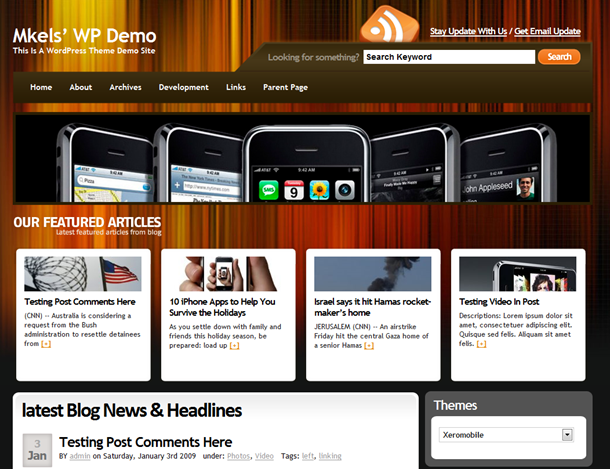
Task: Open the read-more icon under Testing Video In Post
Action: tap(481, 344)
